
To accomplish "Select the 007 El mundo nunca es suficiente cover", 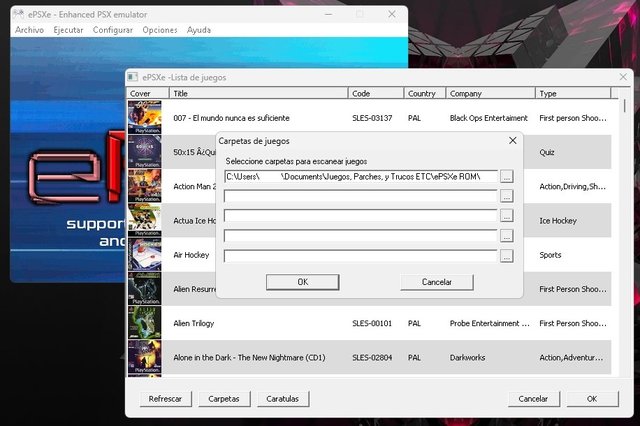I will click(x=144, y=118).
